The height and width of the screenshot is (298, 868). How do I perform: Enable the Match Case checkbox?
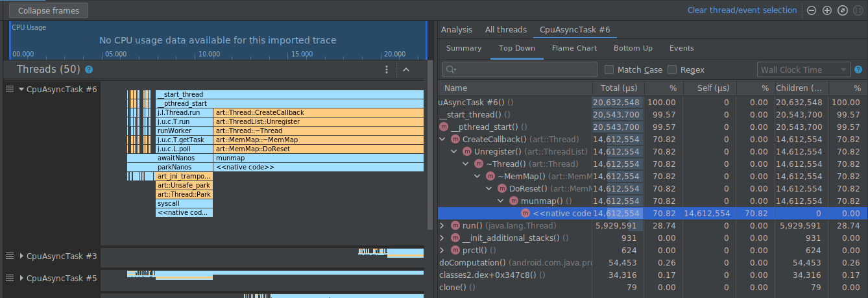(x=609, y=69)
